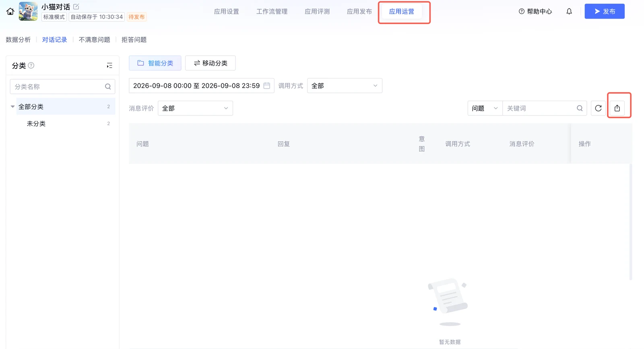Click the calendar icon in date range
This screenshot has height=349, width=644.
266,86
